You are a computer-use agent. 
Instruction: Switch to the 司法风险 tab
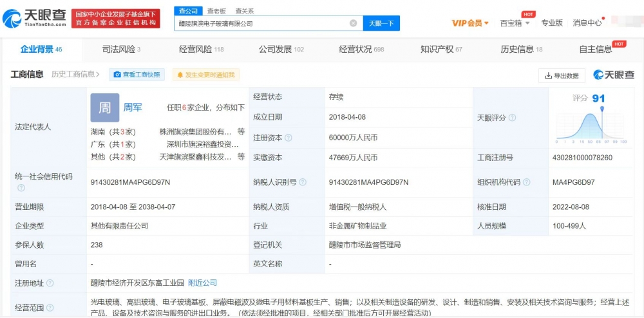point(121,49)
